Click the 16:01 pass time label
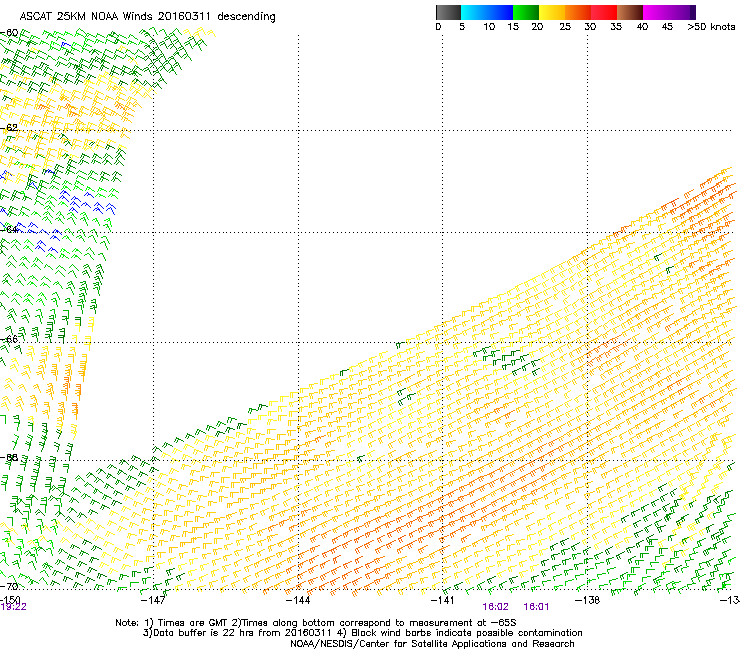 tap(536, 607)
